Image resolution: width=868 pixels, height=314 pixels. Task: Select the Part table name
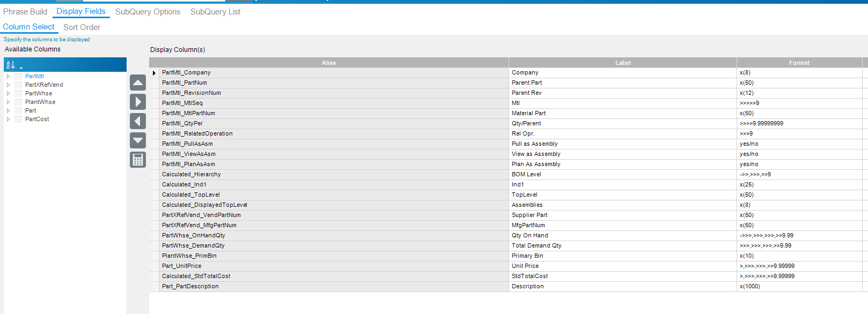pyautogui.click(x=31, y=110)
